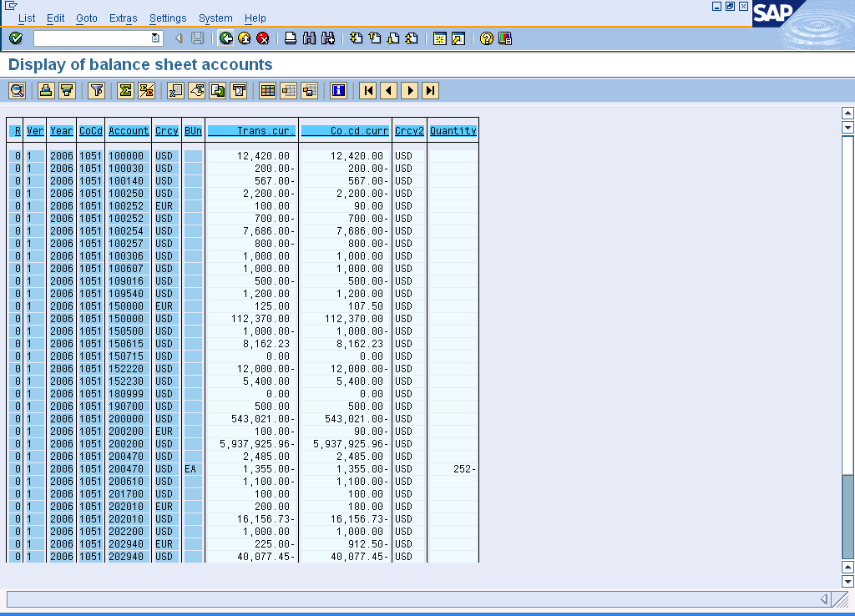Select account cell 150615
Image resolution: width=855 pixels, height=616 pixels.
[x=127, y=344]
